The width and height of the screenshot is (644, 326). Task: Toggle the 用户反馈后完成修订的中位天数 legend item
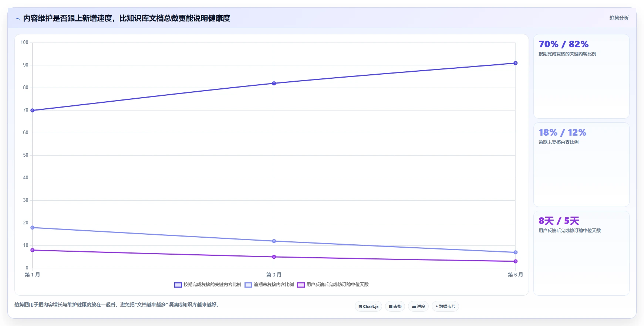(x=333, y=285)
